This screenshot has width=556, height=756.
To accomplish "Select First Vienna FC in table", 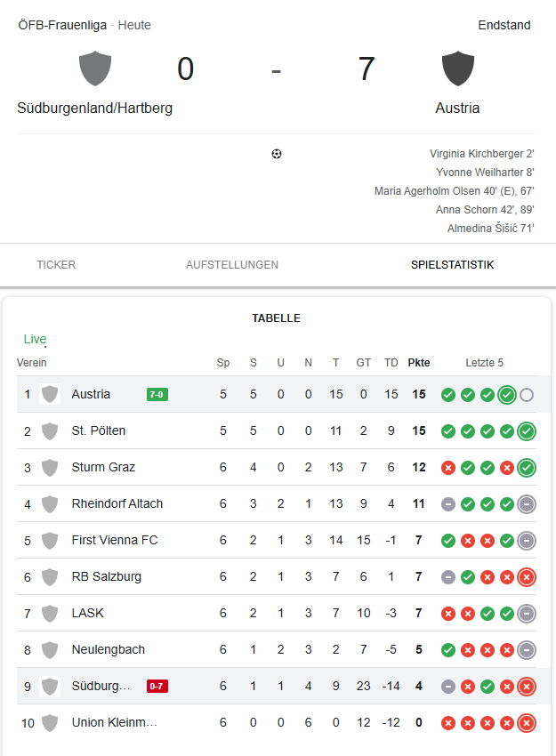I will tap(115, 541).
